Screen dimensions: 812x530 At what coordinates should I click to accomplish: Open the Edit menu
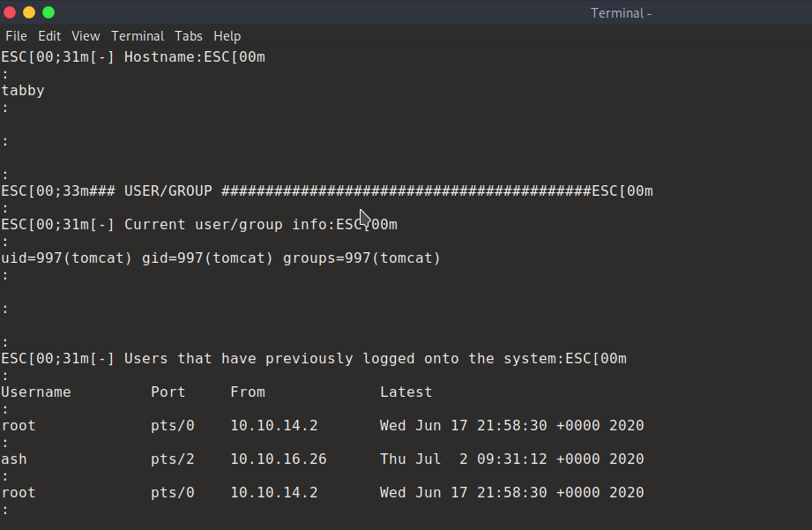[x=49, y=36]
